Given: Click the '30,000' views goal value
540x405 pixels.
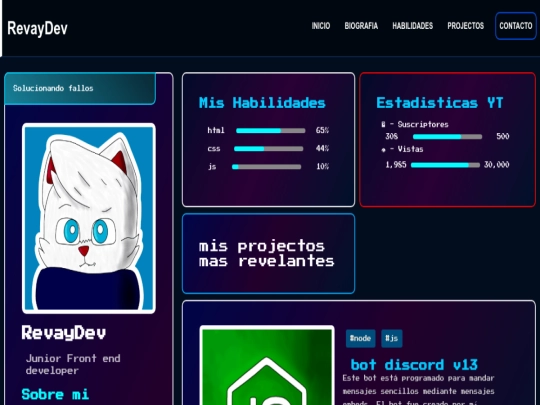Looking at the screenshot, I should (x=497, y=165).
